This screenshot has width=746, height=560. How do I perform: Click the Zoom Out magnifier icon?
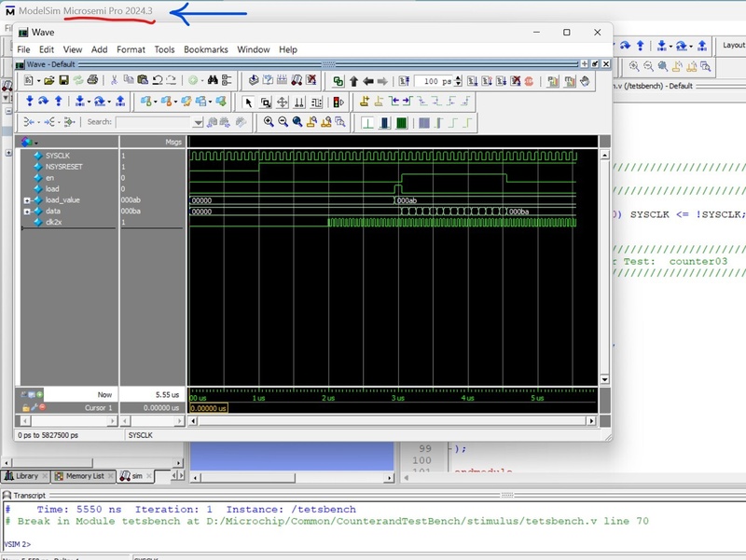coord(283,122)
